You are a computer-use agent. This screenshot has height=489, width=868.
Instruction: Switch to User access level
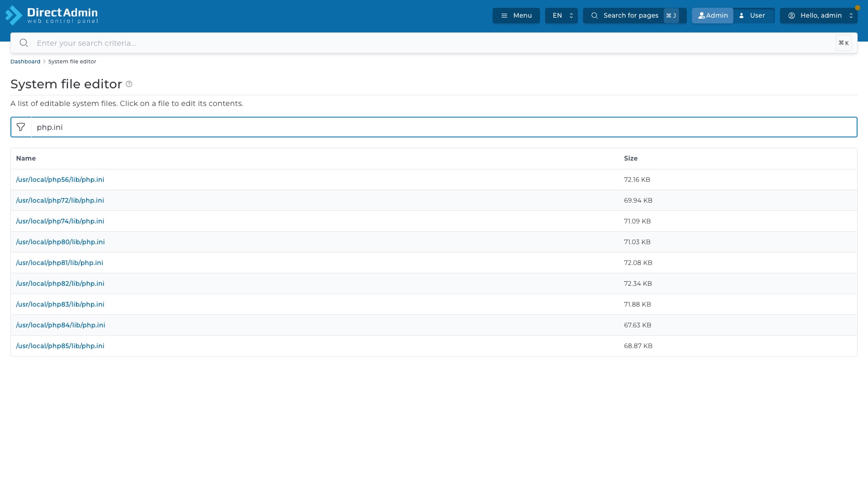click(753, 16)
